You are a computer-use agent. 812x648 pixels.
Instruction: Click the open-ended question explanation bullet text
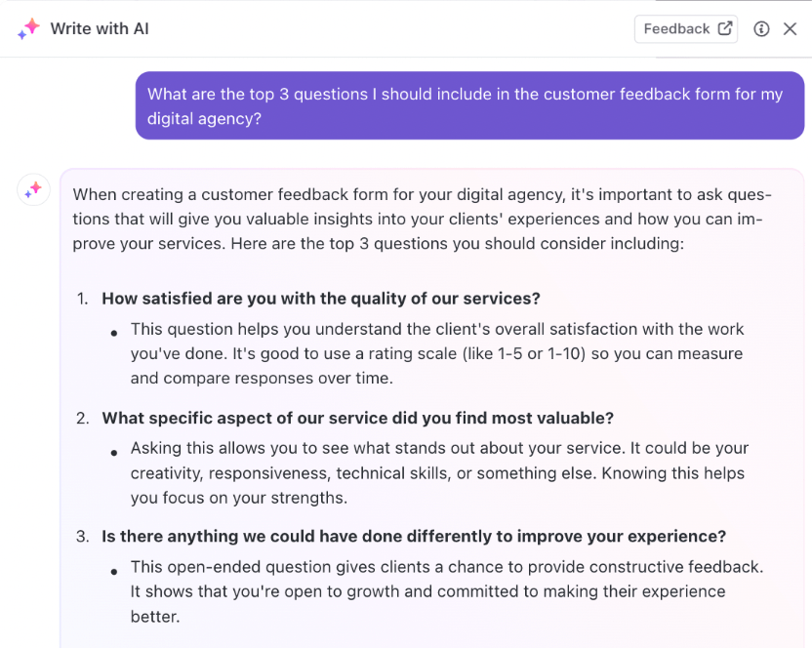pos(447,591)
